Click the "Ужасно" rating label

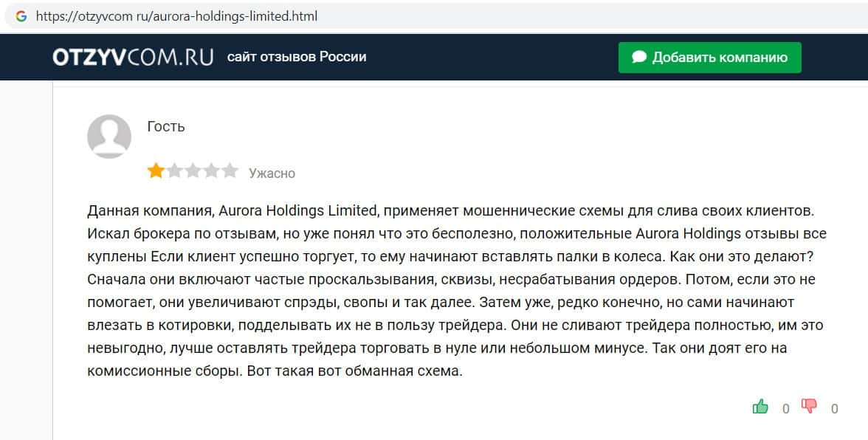point(272,173)
